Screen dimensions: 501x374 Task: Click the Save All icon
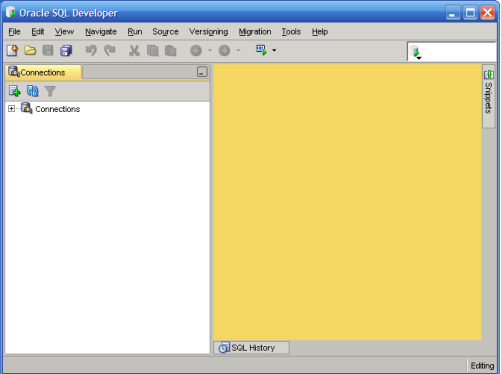click(x=66, y=51)
